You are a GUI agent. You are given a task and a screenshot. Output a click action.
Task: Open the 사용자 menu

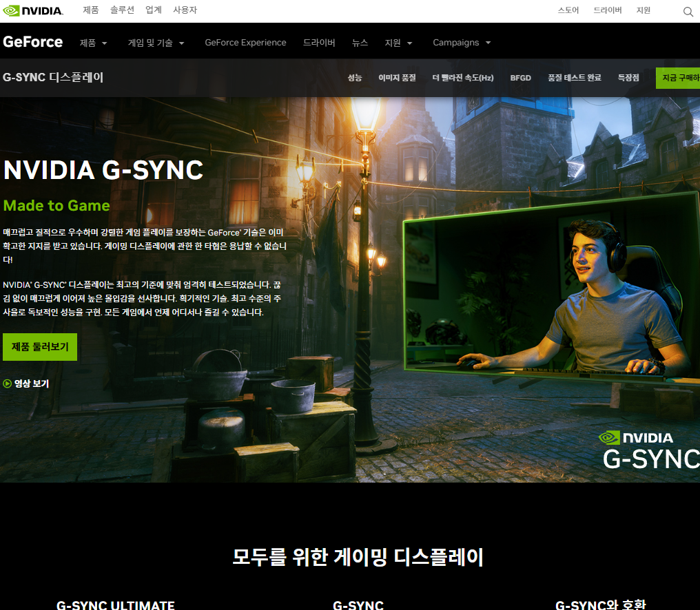click(x=185, y=10)
